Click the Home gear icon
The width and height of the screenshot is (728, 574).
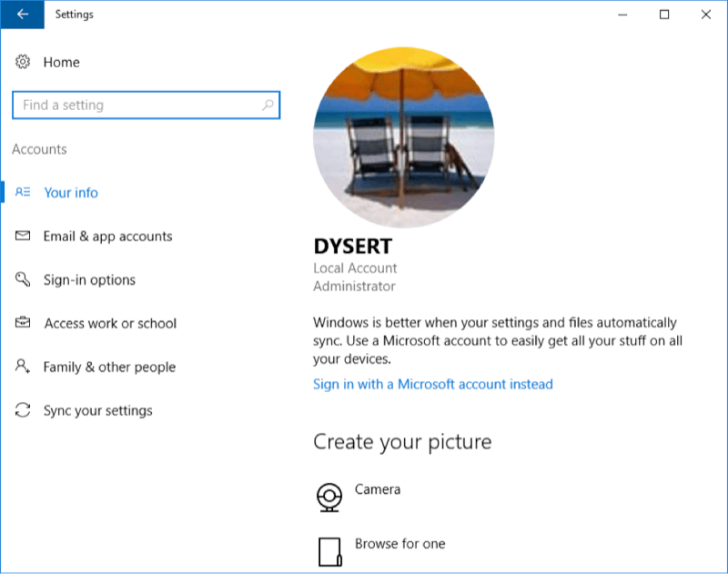(x=23, y=62)
